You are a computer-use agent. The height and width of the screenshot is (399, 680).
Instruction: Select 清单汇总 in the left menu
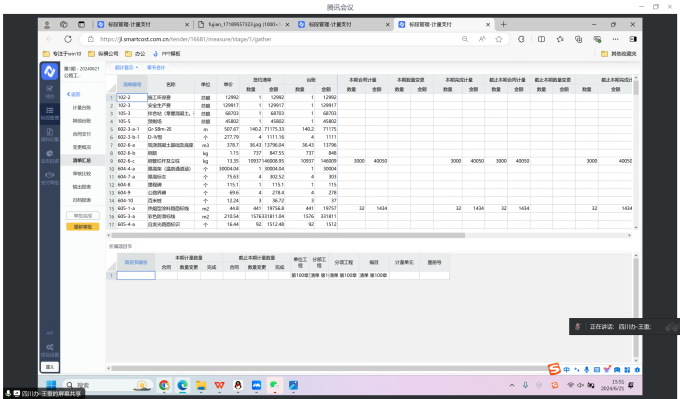pos(82,160)
